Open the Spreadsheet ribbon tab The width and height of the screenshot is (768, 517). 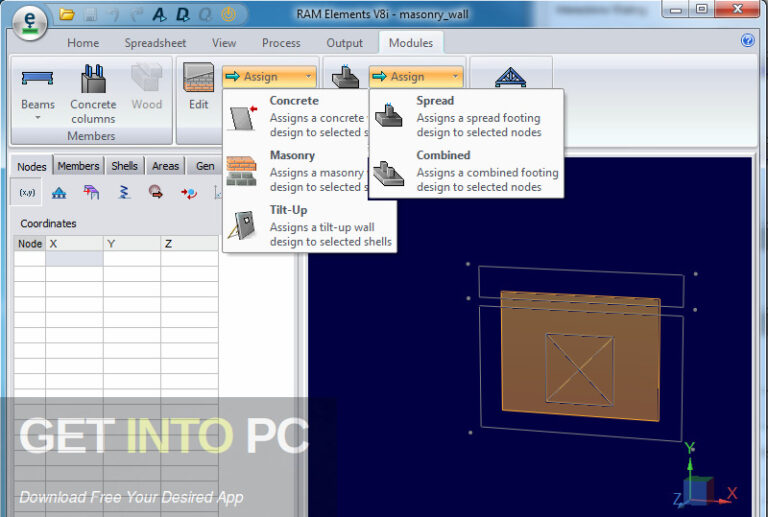(x=155, y=43)
